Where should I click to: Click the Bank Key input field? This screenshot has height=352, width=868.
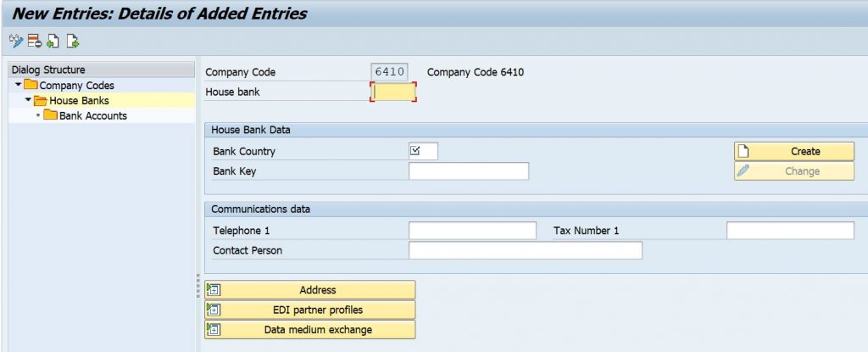click(x=469, y=171)
